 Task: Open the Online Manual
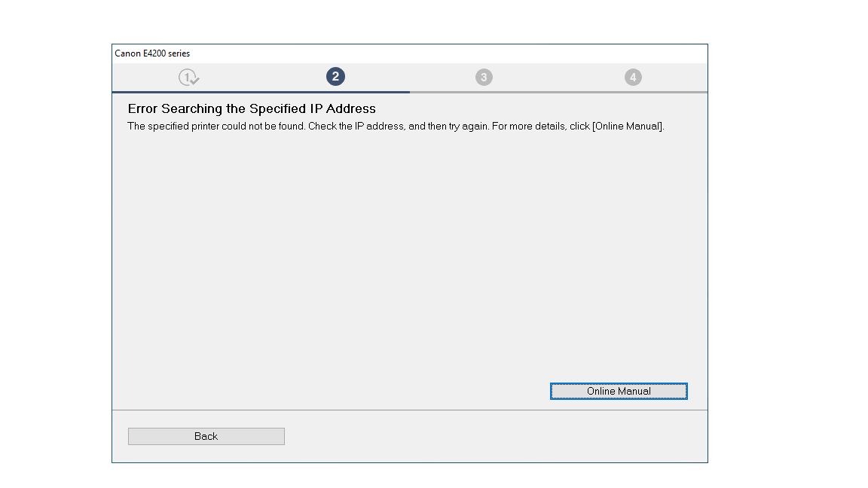tap(619, 392)
